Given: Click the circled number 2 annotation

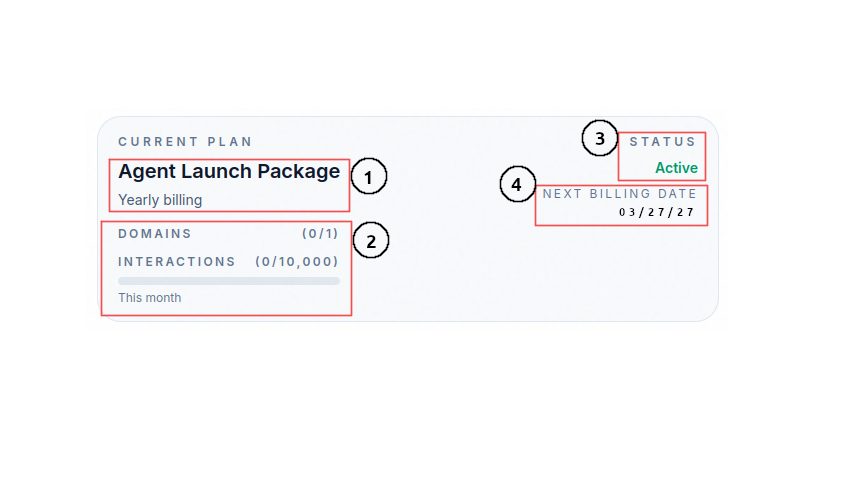Looking at the screenshot, I should 371,241.
